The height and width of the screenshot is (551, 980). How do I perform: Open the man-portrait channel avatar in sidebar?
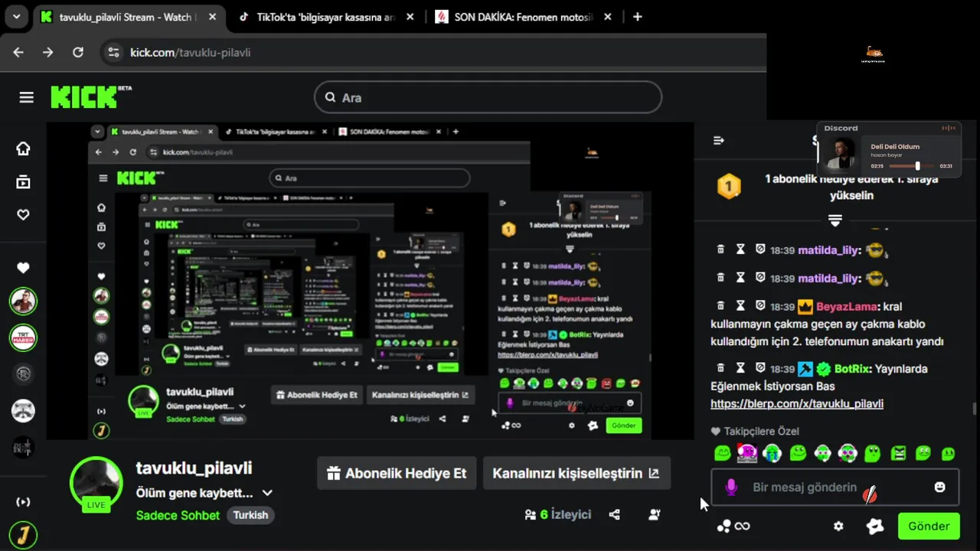[x=23, y=302]
